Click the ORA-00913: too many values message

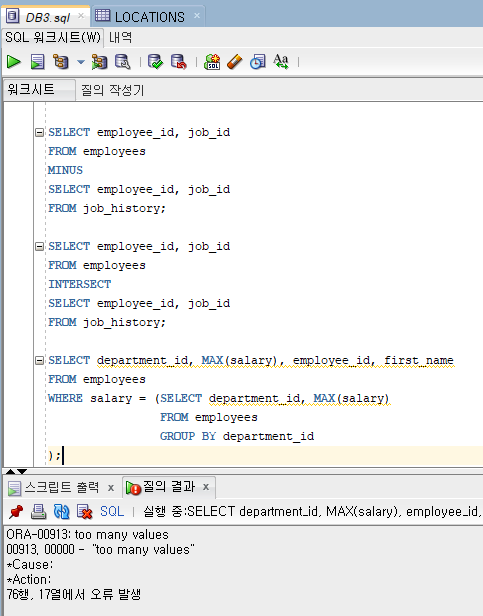pos(87,535)
